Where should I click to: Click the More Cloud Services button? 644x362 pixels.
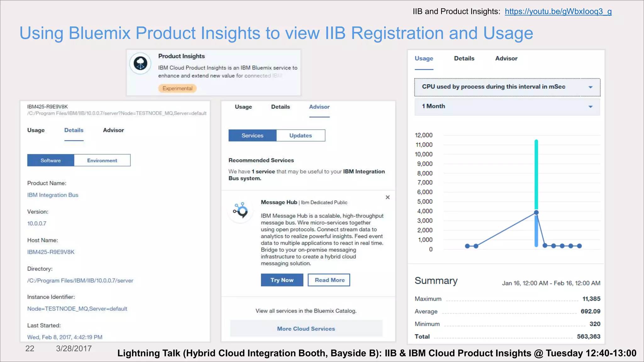[306, 329]
